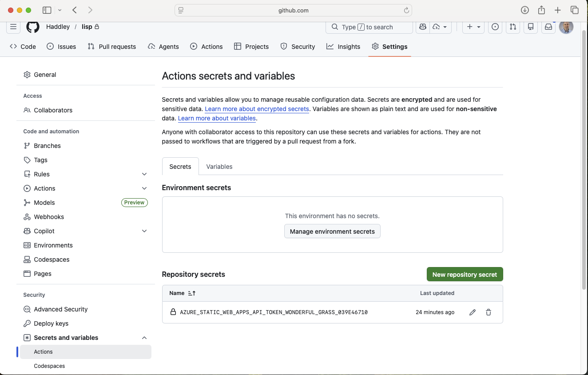Screen dimensions: 588x375
Task: Open your profile avatar menu
Action: tap(566, 27)
